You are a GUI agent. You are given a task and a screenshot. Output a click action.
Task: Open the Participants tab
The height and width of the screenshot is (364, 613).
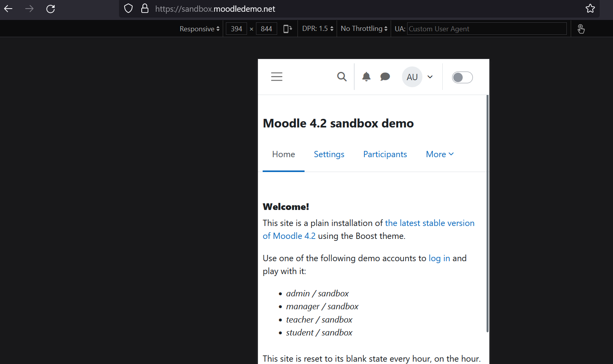[385, 154]
